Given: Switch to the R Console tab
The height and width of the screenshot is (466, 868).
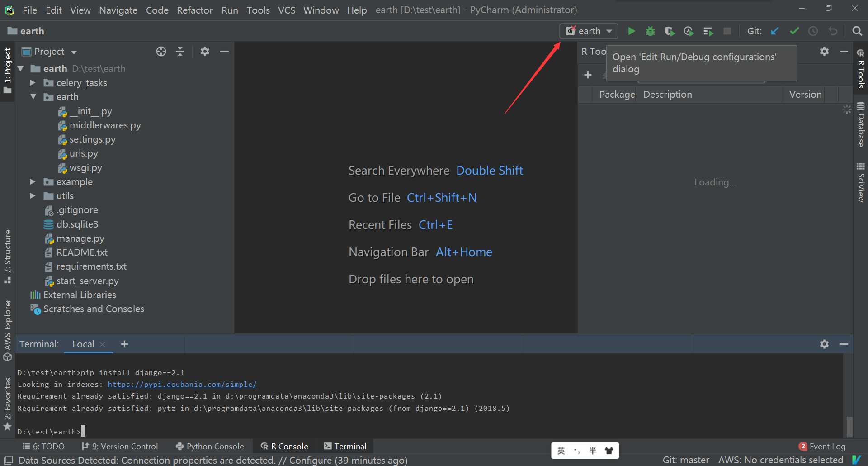Looking at the screenshot, I should point(284,447).
